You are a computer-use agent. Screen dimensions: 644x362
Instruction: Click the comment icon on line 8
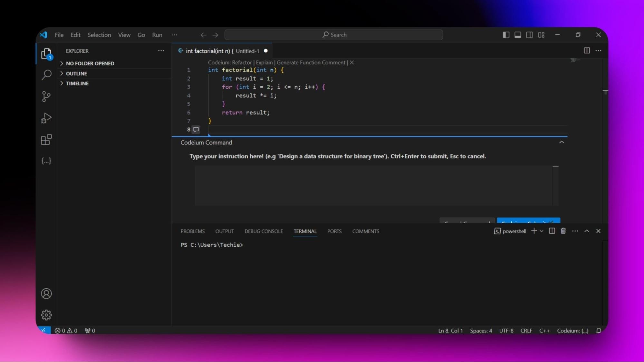point(196,129)
